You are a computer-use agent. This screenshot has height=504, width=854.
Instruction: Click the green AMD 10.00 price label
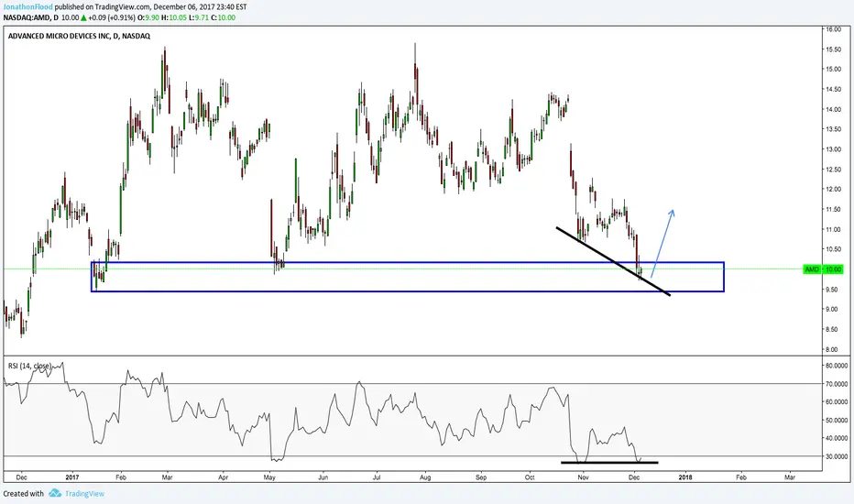click(x=823, y=269)
